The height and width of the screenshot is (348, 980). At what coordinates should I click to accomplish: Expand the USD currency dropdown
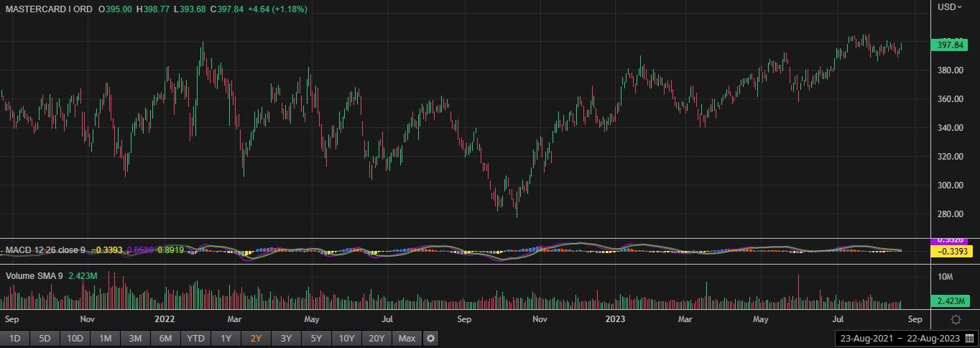(x=950, y=6)
